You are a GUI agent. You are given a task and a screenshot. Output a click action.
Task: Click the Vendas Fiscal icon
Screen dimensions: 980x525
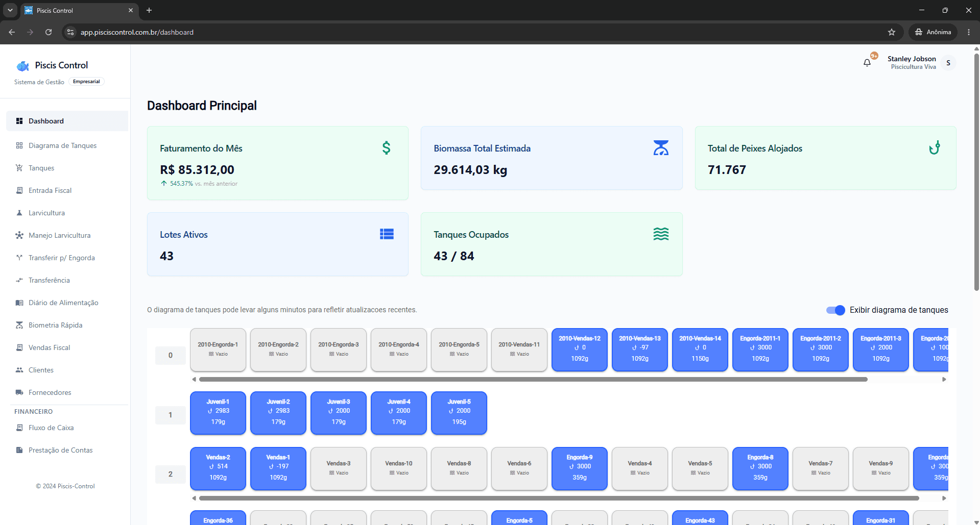point(19,347)
